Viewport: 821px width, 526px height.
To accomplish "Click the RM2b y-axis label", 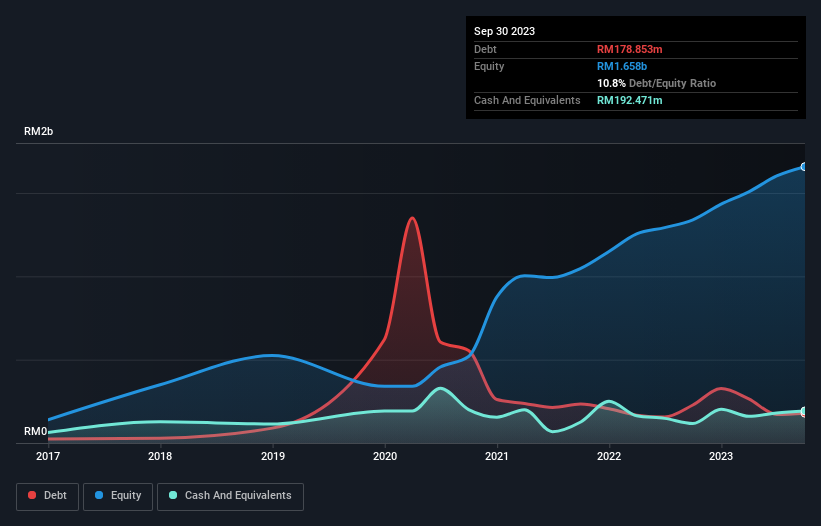I will click(x=38, y=131).
